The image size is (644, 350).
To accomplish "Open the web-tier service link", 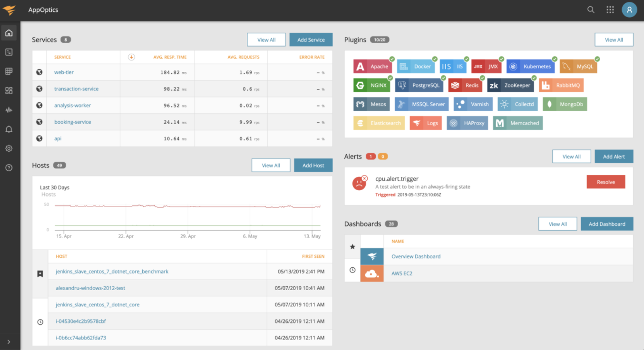I will 64,72.
